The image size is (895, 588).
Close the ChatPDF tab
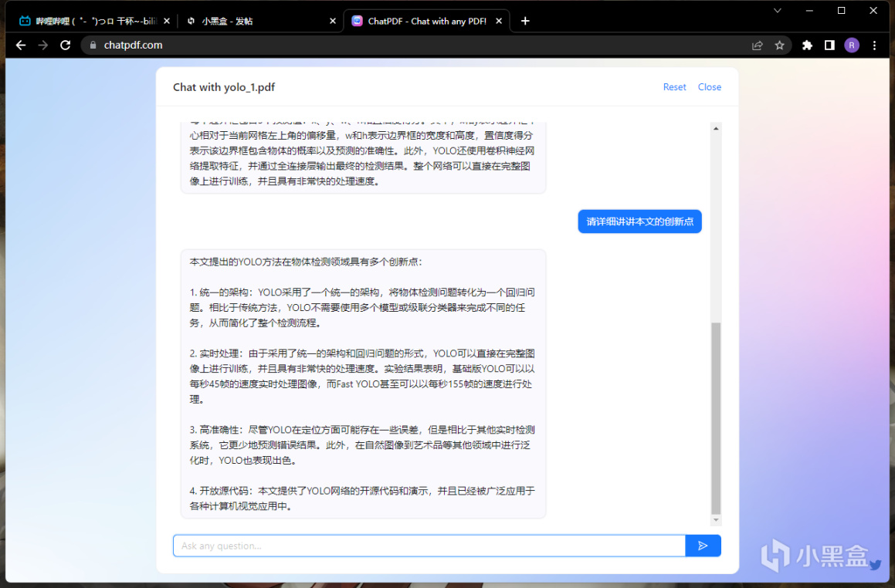[x=499, y=21]
